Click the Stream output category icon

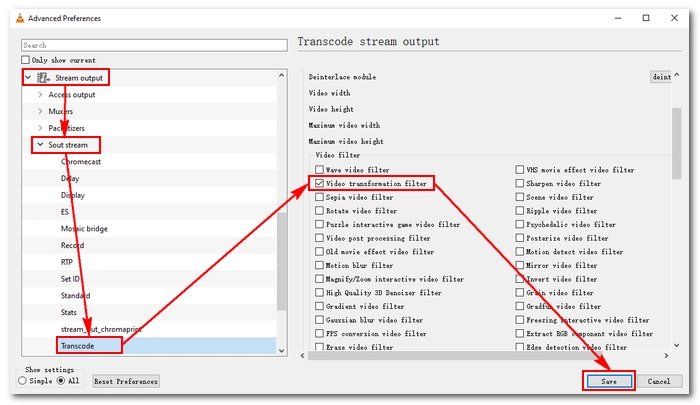pyautogui.click(x=43, y=78)
